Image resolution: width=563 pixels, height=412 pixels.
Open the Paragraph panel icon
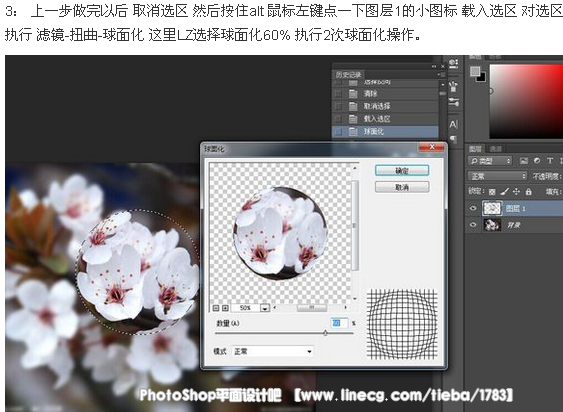pos(453,139)
